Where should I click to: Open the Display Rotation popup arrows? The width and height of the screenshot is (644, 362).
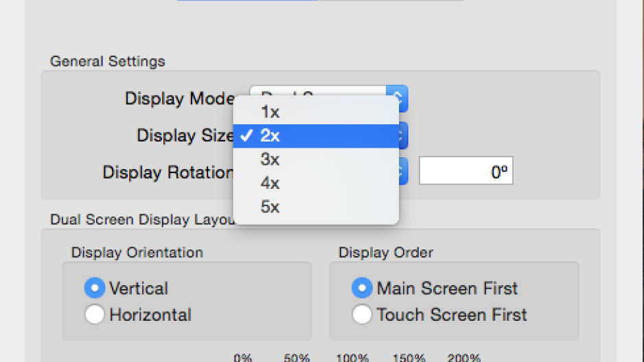point(403,171)
